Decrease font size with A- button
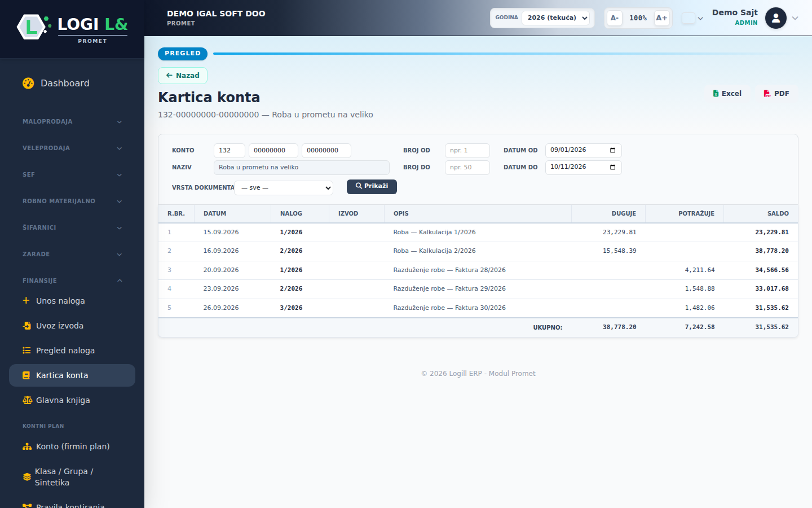 pyautogui.click(x=615, y=18)
